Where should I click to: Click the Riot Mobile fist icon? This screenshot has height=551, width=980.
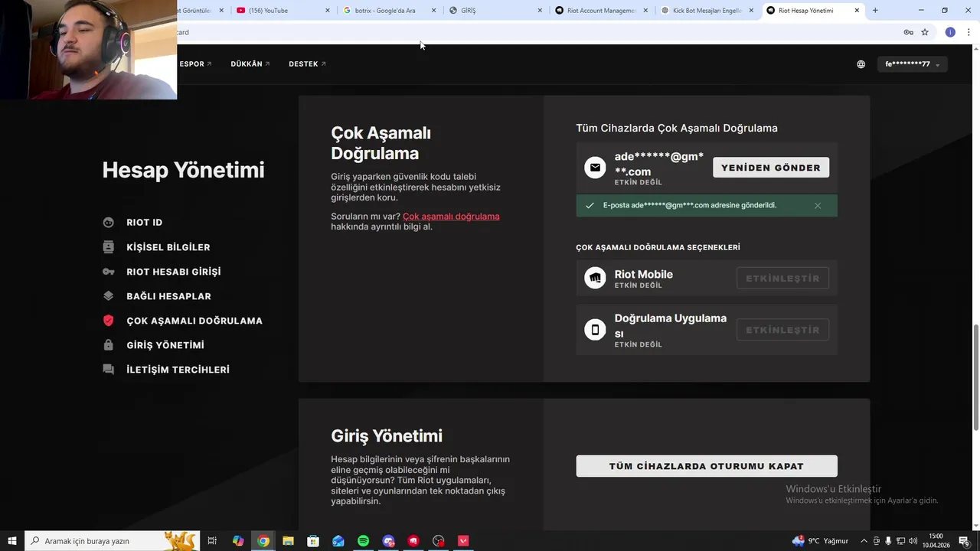[595, 278]
